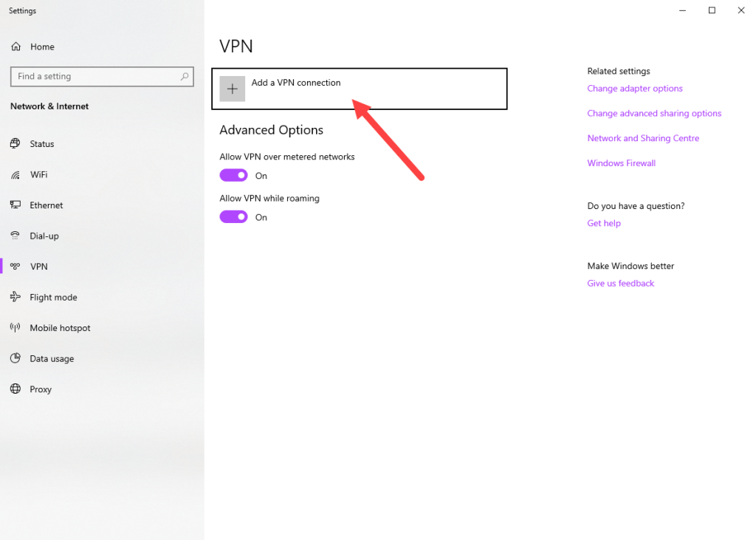Open Network and Sharing Centre link
The width and height of the screenshot is (756, 540).
(x=642, y=138)
